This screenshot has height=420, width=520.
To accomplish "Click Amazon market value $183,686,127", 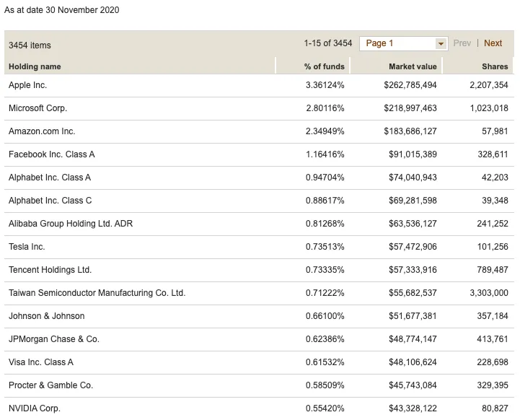I will click(410, 131).
